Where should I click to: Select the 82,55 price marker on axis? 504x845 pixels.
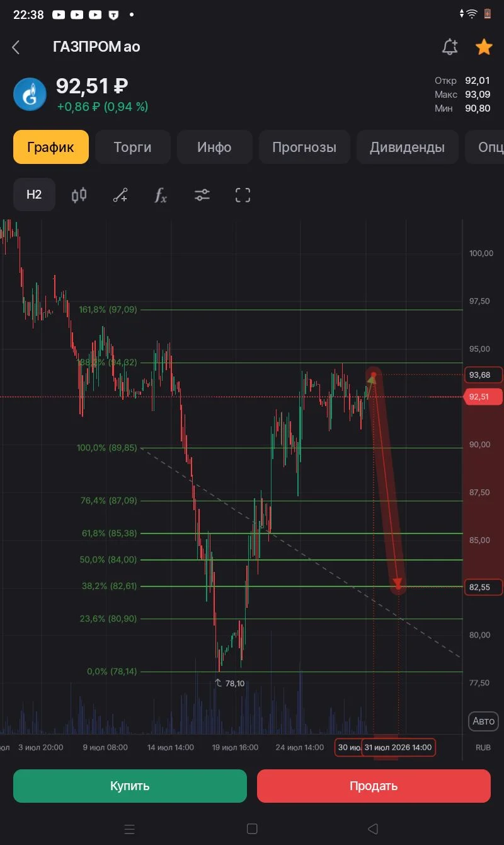click(x=483, y=587)
